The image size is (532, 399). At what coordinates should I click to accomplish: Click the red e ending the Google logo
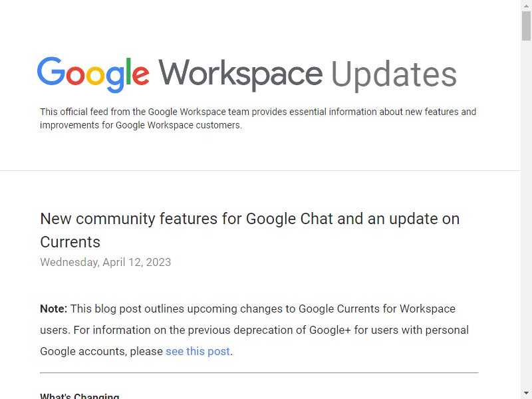140,75
